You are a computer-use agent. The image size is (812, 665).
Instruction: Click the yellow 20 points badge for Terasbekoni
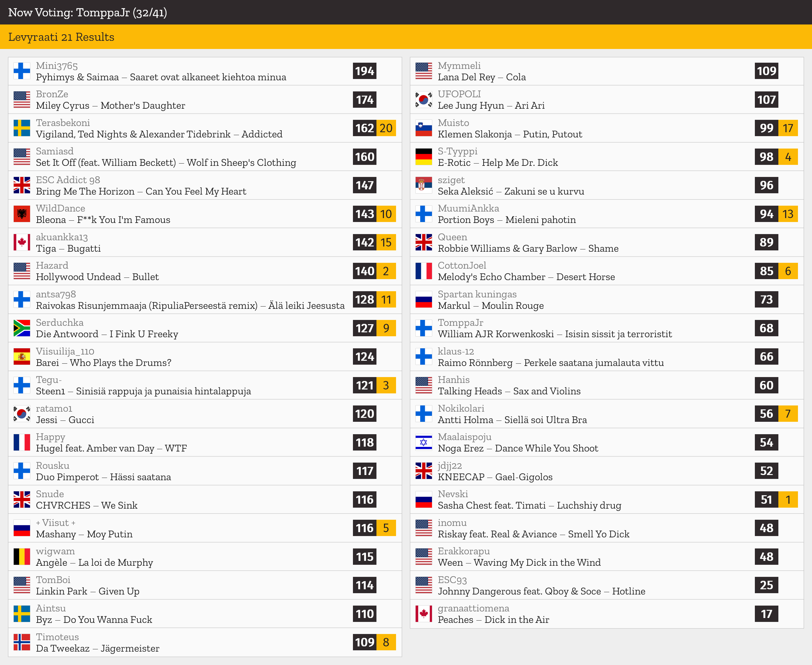tap(386, 128)
